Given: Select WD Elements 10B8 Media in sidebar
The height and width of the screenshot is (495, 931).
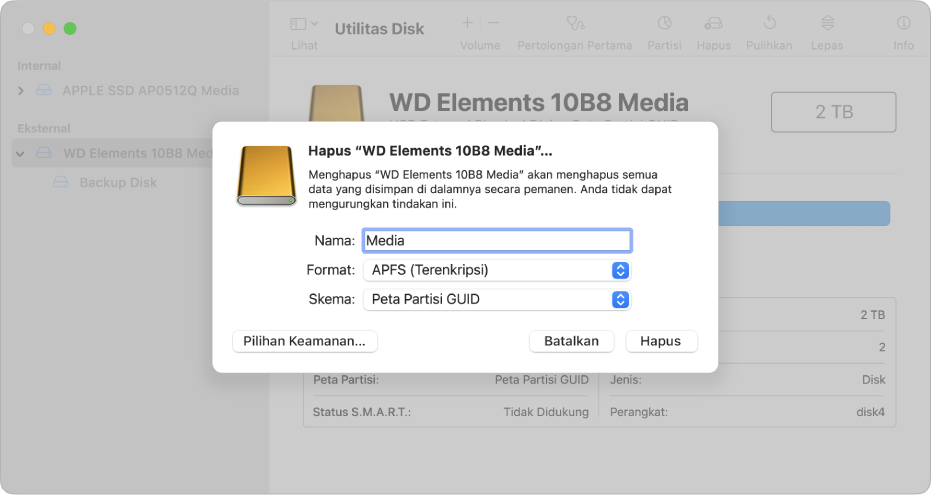Looking at the screenshot, I should tap(138, 153).
